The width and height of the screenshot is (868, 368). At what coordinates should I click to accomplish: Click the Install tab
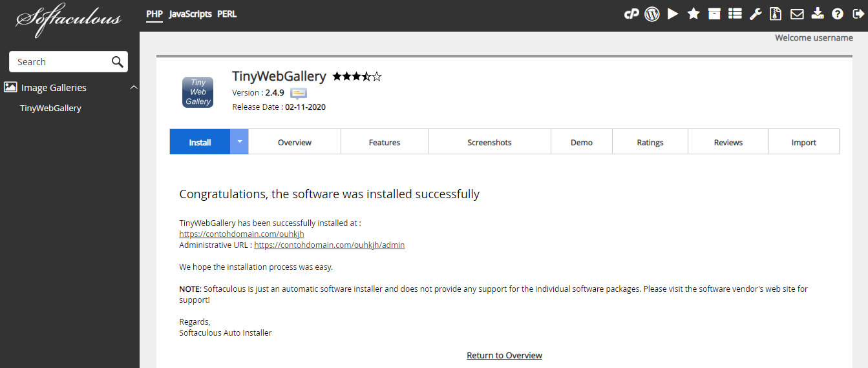click(x=200, y=141)
